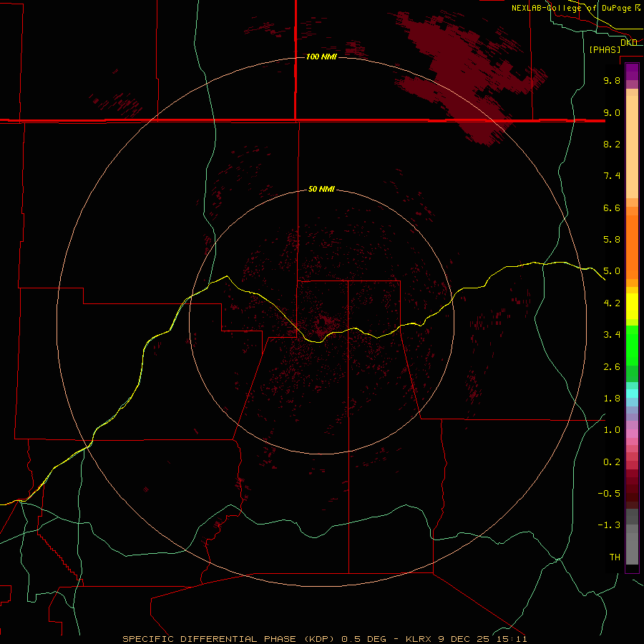Click the KLRX 9 DEC 25 15:11 timestamp
The height and width of the screenshot is (644, 644).
click(466, 639)
